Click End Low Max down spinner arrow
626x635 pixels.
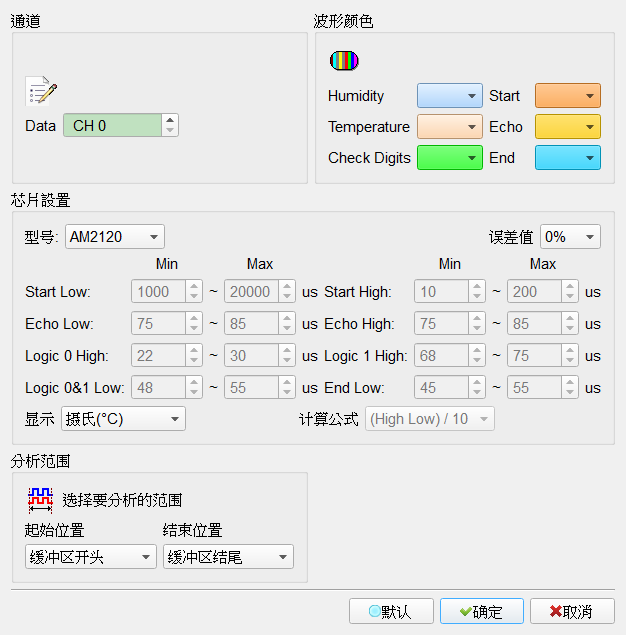[x=570, y=392]
